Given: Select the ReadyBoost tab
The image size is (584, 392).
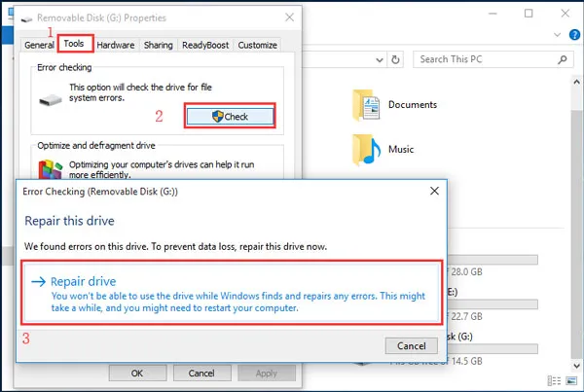Looking at the screenshot, I should [205, 45].
